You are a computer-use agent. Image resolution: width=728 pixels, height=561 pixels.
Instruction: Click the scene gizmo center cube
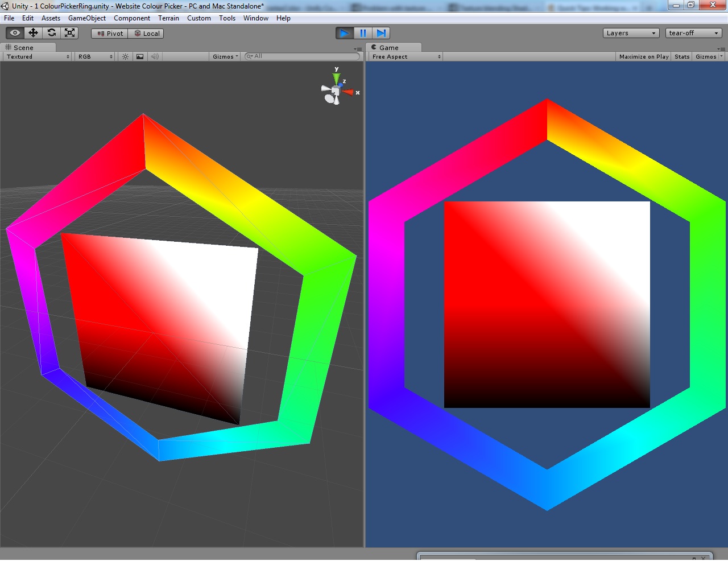click(336, 92)
